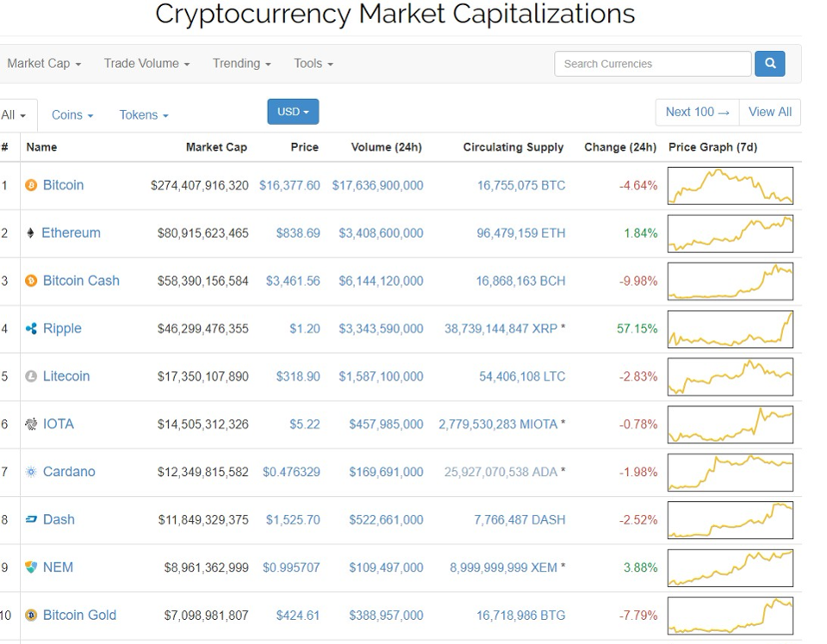Switch to the Tokens tab

tap(144, 115)
